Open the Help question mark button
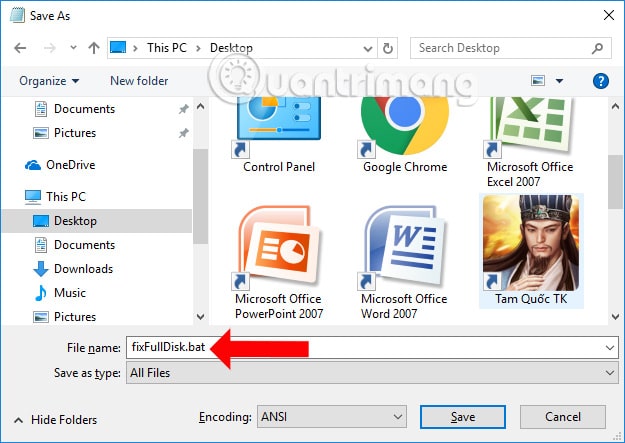 (601, 81)
